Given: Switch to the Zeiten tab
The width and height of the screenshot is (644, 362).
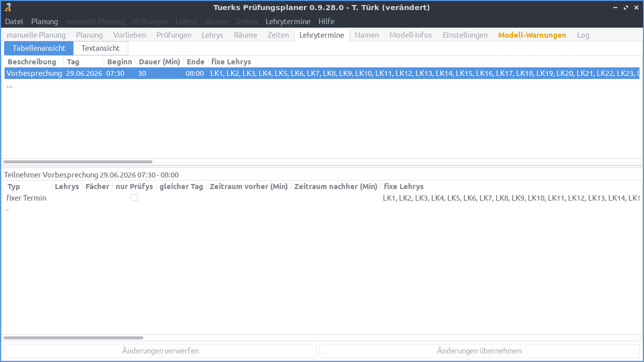Looking at the screenshot, I should tap(278, 35).
